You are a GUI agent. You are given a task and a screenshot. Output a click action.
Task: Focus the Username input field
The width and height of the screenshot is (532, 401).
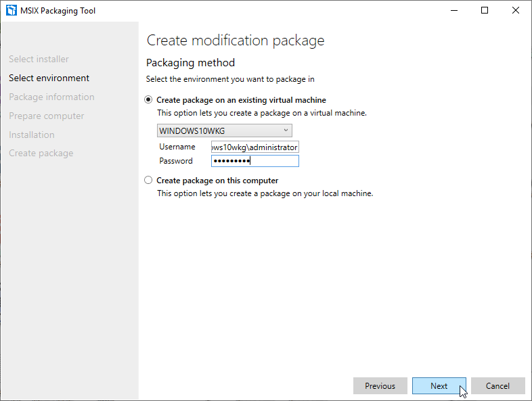(254, 147)
